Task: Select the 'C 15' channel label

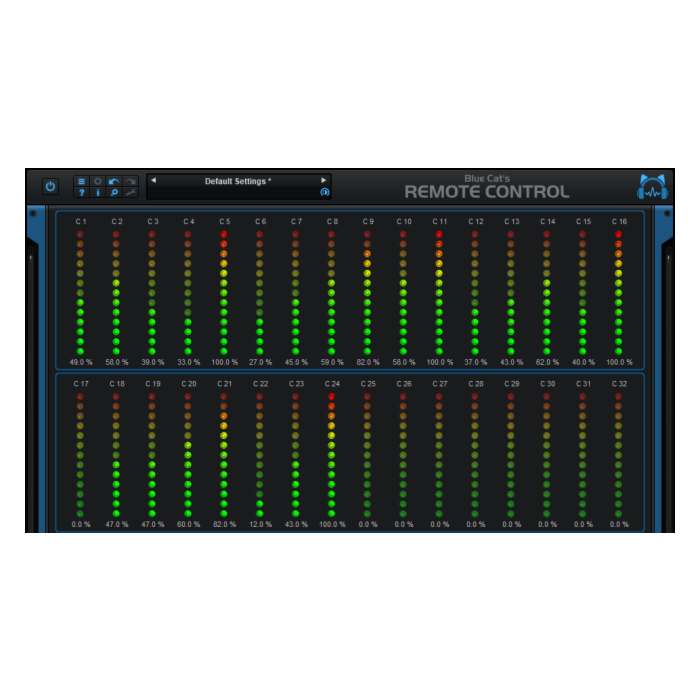Action: pyautogui.click(x=583, y=221)
